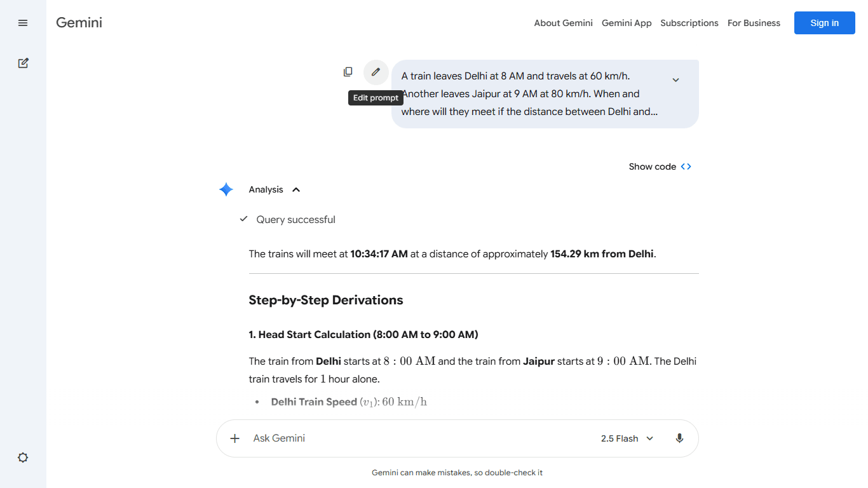The width and height of the screenshot is (868, 488).
Task: Click the Edit prompt pencil icon
Action: [x=376, y=72]
